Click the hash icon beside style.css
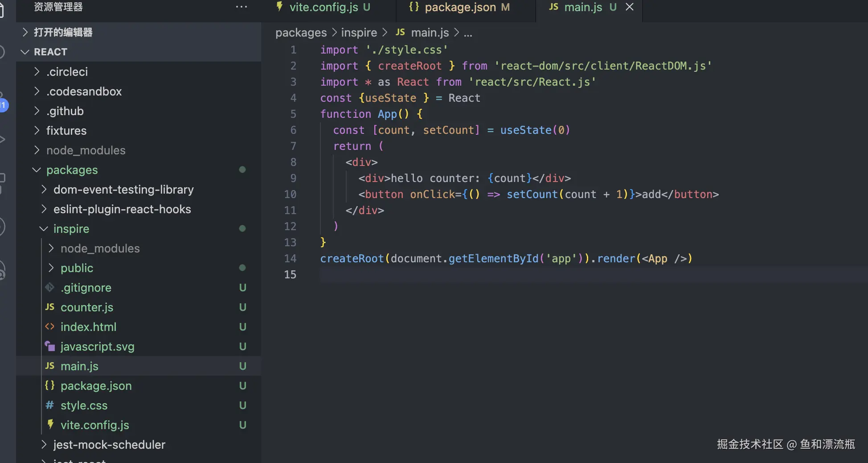Screen dimensions: 868x463 [50, 405]
